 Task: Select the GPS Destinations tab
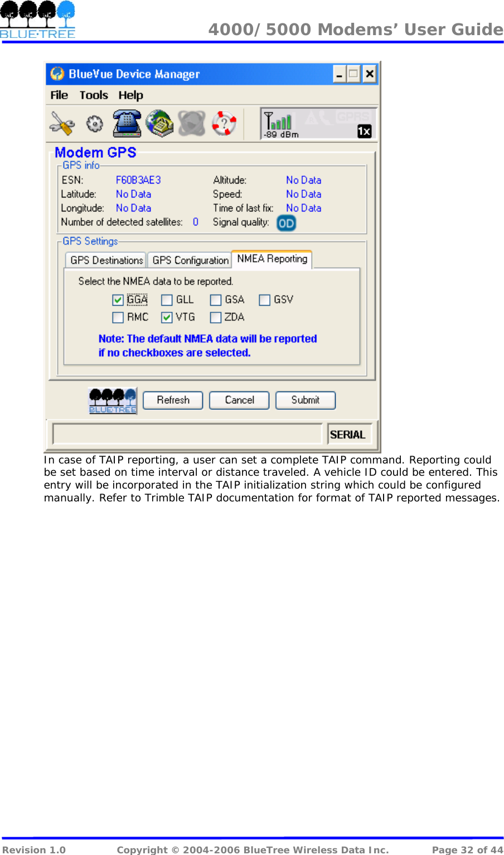point(105,259)
